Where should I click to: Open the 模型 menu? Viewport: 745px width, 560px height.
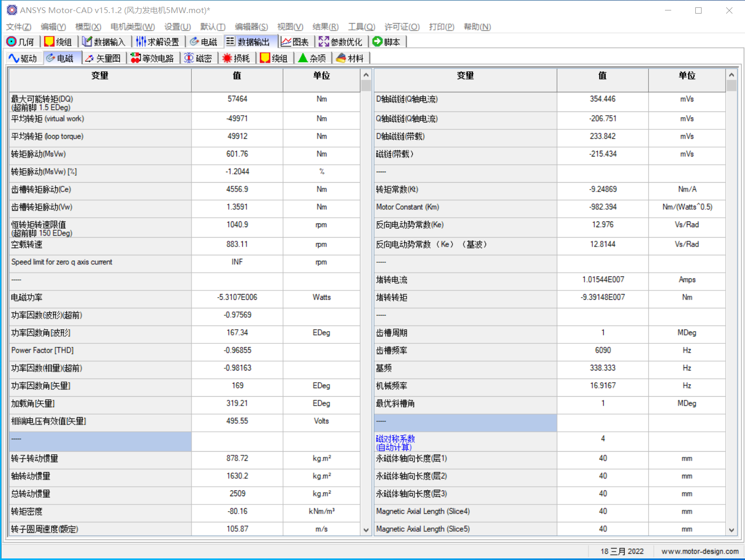pos(88,27)
